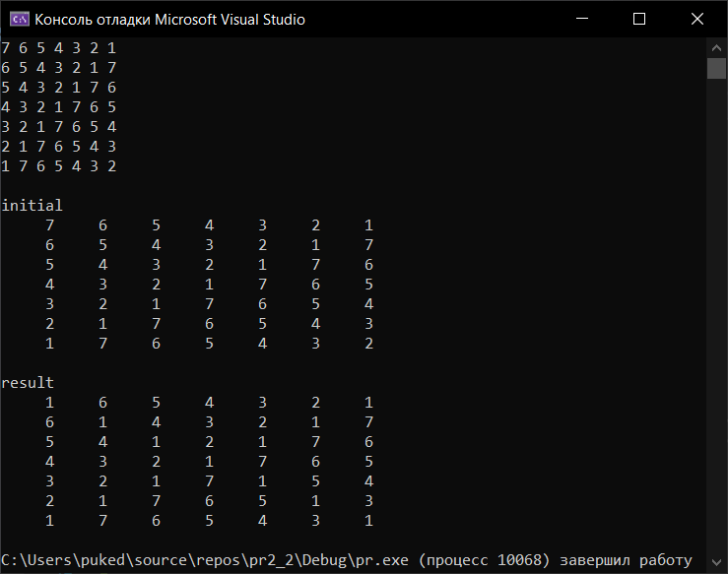Viewport: 728px width, 574px height.
Task: Click the "initial" label in the output
Action: coord(32,205)
